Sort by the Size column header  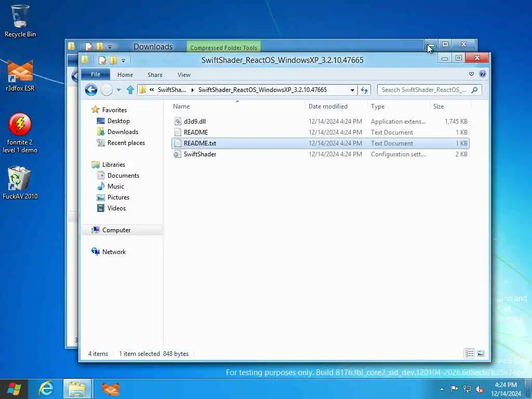[450, 106]
